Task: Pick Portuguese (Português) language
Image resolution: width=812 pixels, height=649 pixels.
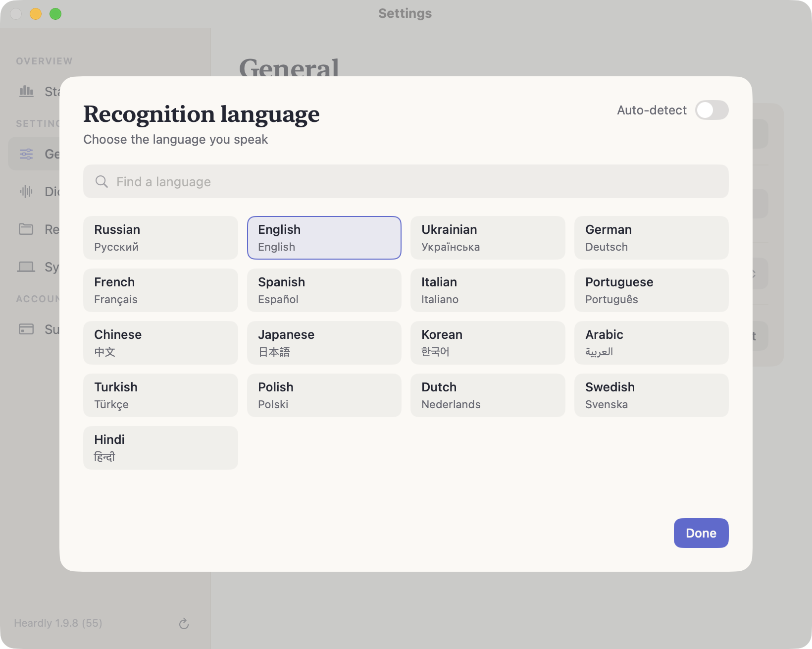Action: 652,290
